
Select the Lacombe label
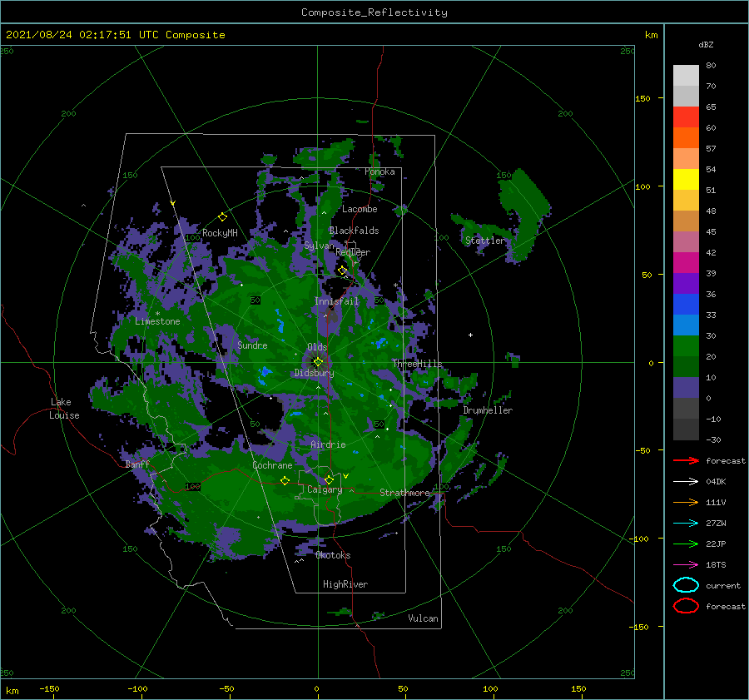[x=360, y=209]
